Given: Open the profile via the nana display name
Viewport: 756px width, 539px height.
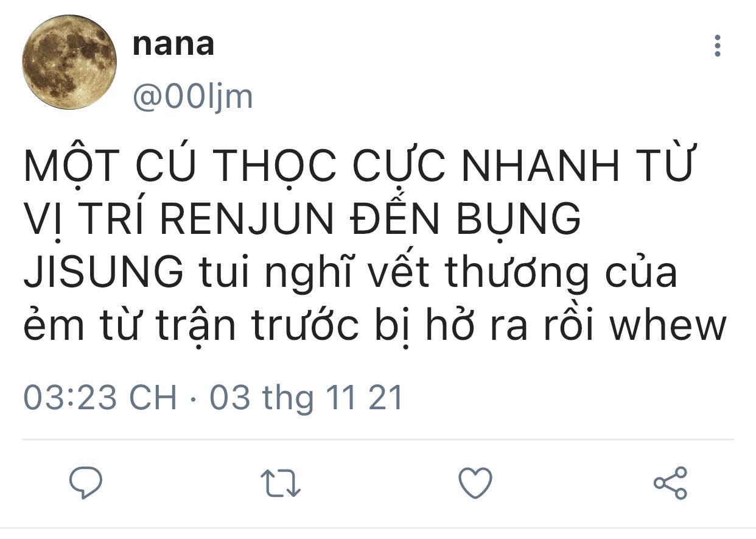Looking at the screenshot, I should click(173, 44).
